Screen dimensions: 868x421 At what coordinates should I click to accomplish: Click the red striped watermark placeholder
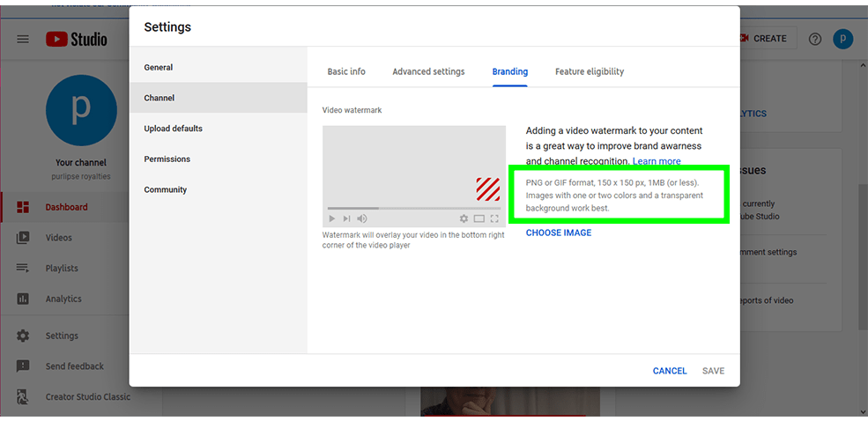pyautogui.click(x=488, y=189)
